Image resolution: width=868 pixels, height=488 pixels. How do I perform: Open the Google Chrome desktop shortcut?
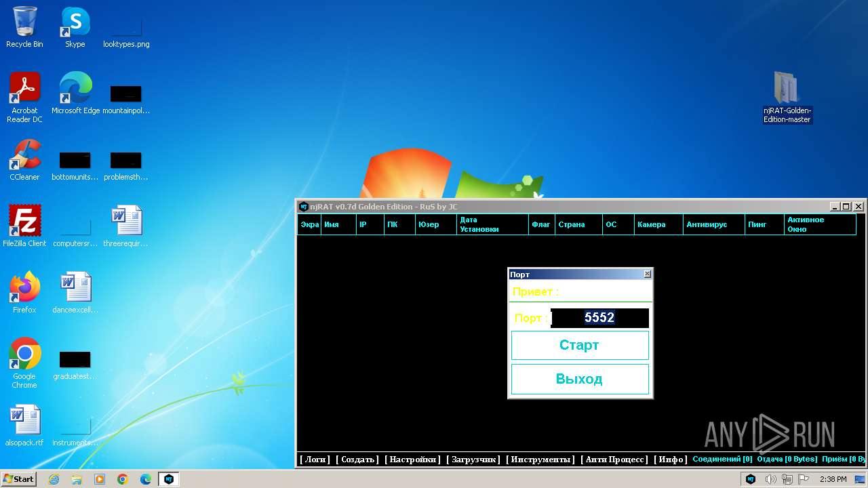[x=24, y=363]
